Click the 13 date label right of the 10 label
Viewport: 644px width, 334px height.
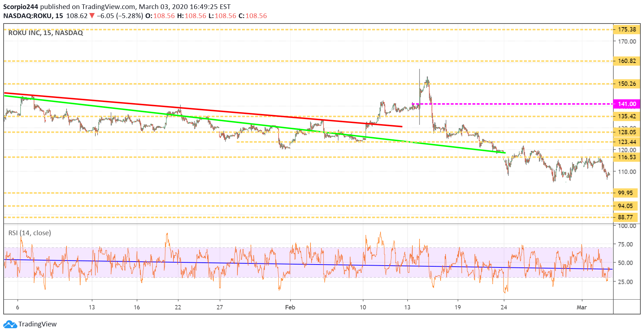click(x=407, y=308)
